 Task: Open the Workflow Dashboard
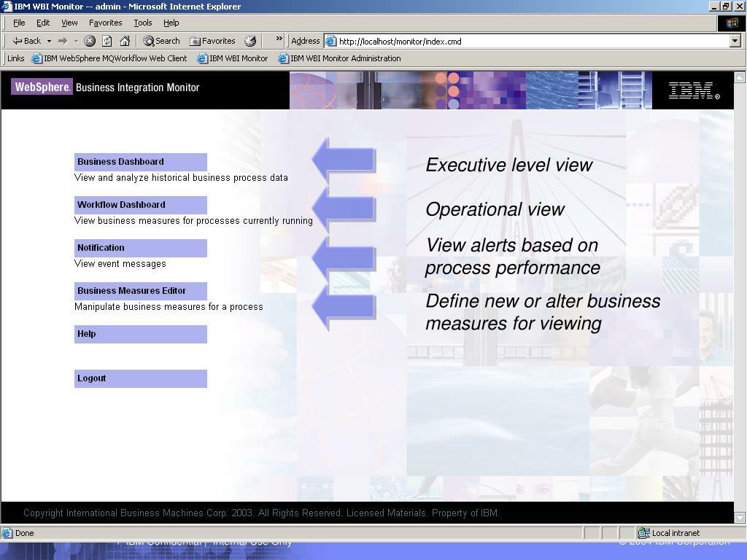(141, 205)
